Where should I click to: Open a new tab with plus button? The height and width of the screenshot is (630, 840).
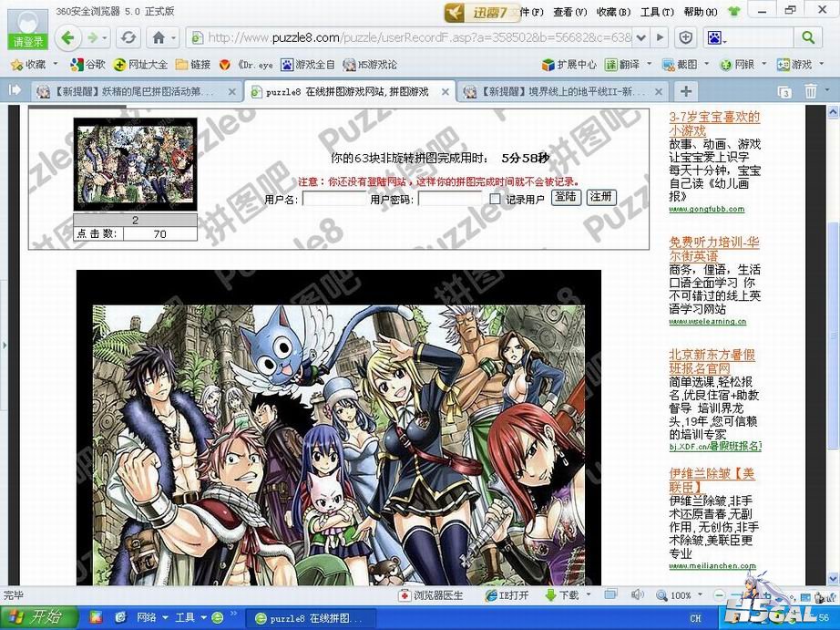[x=686, y=91]
